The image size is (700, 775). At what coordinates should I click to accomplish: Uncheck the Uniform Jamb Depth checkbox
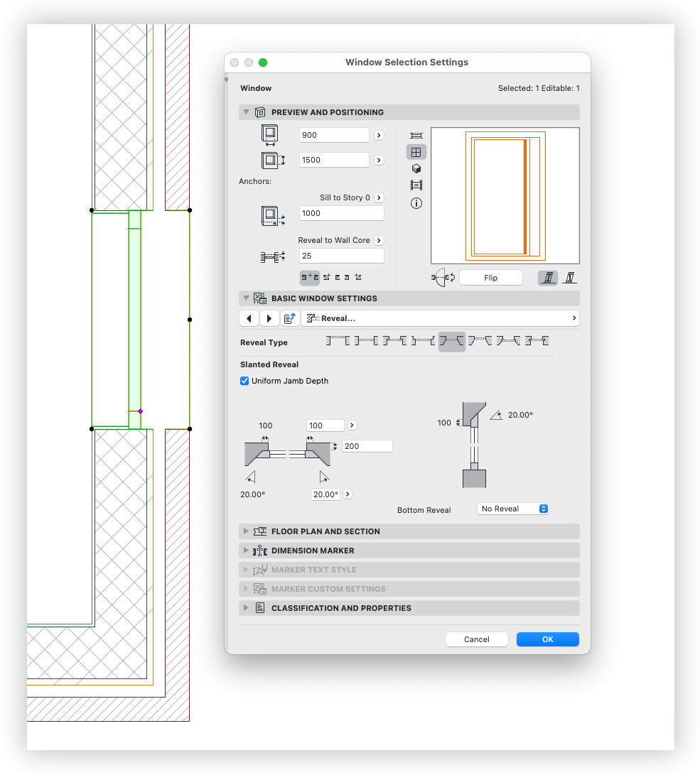point(244,381)
